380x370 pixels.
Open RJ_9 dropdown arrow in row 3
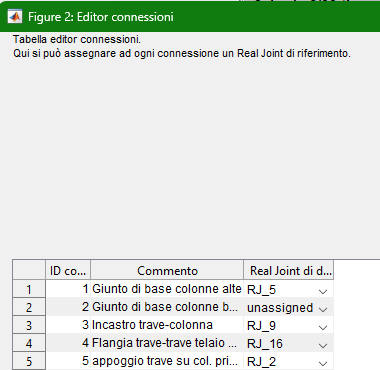[322, 327]
